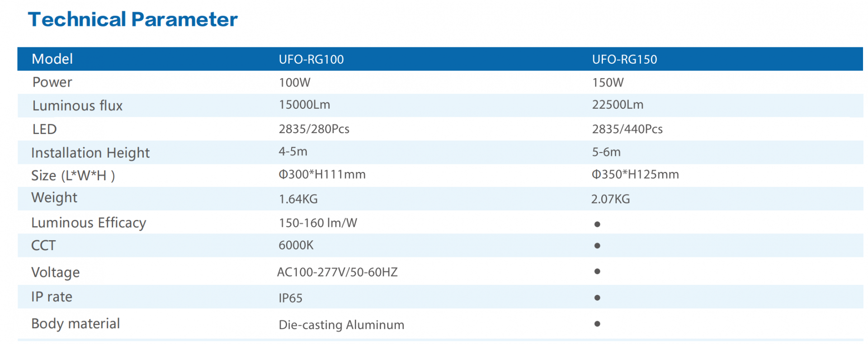Click the 2.07KG weight value
Viewport: 868px width, 344px height.
tap(610, 199)
